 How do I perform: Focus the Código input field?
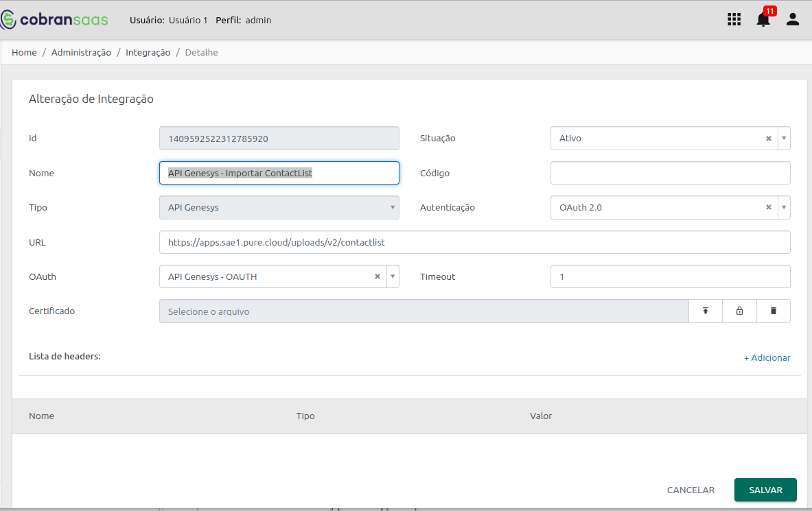670,173
